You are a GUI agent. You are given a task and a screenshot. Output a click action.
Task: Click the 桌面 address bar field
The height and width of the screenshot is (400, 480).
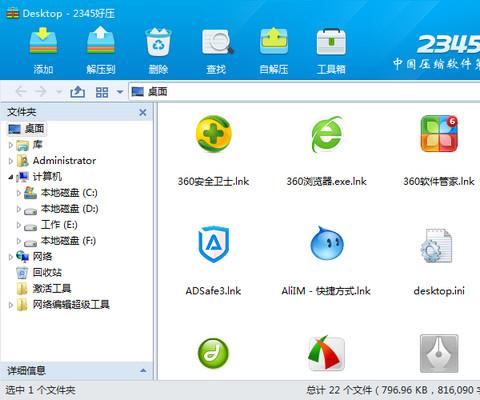(x=304, y=91)
